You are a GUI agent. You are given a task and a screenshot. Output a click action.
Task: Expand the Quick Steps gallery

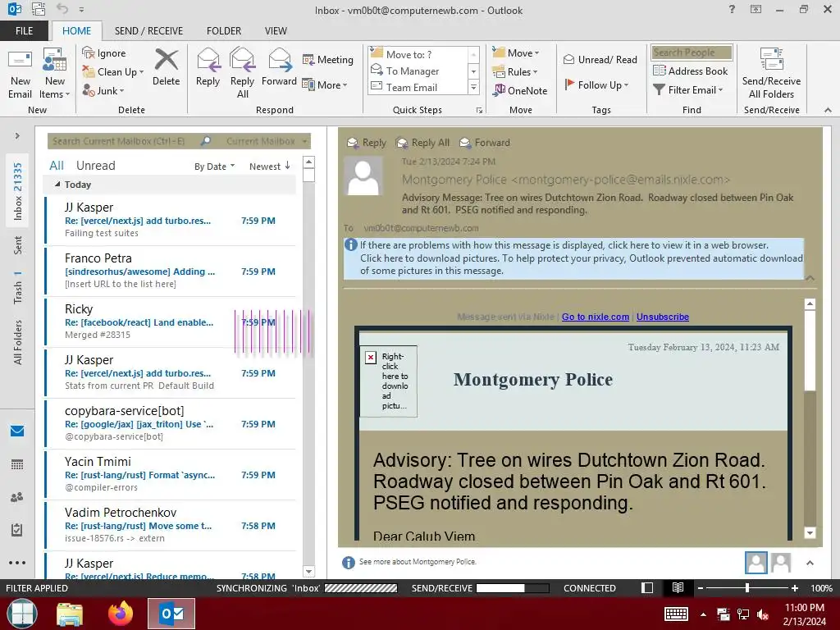(473, 87)
